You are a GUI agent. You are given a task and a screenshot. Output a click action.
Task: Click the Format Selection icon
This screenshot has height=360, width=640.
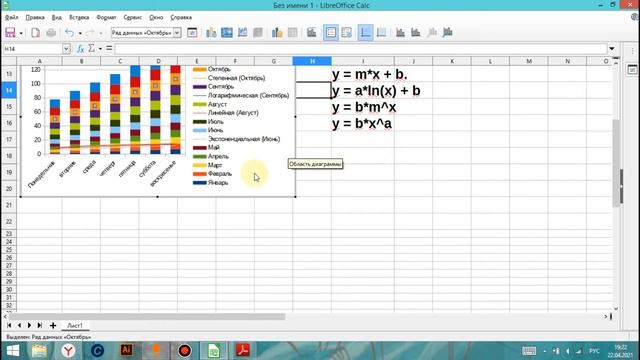tap(192, 33)
